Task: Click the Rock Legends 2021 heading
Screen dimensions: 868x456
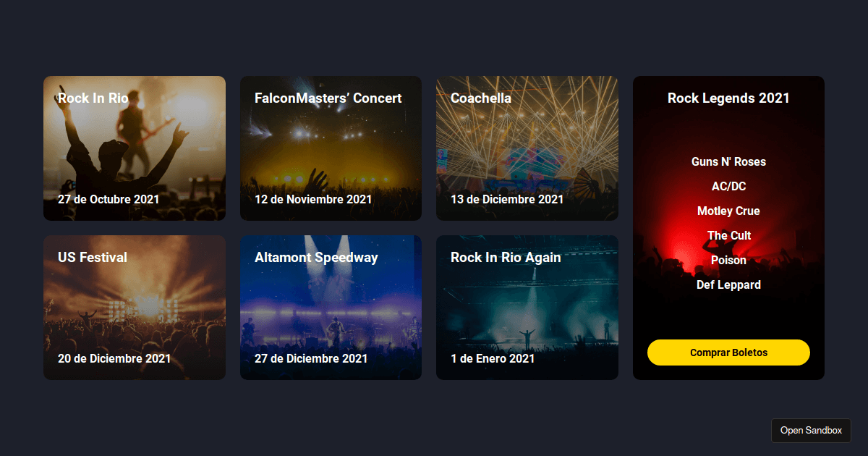Action: (x=728, y=98)
